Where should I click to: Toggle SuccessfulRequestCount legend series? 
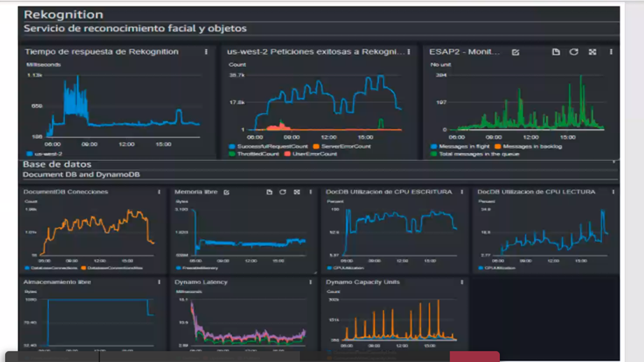[268, 146]
